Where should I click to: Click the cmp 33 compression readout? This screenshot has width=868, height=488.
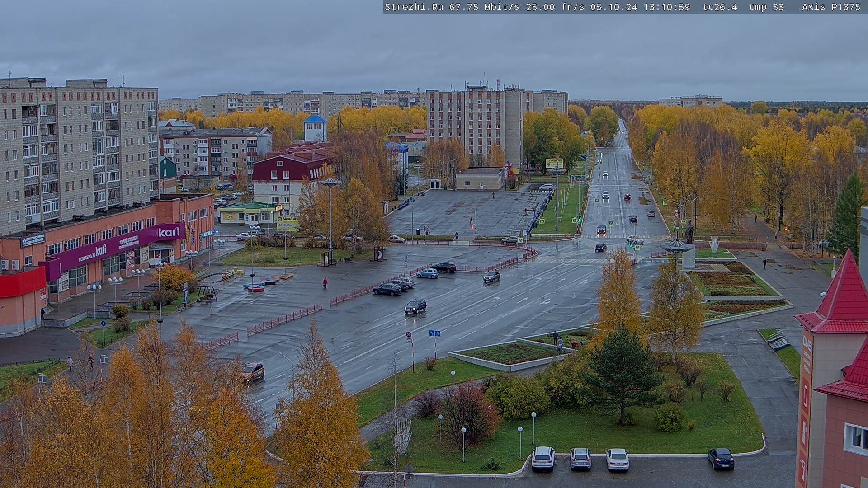(766, 7)
